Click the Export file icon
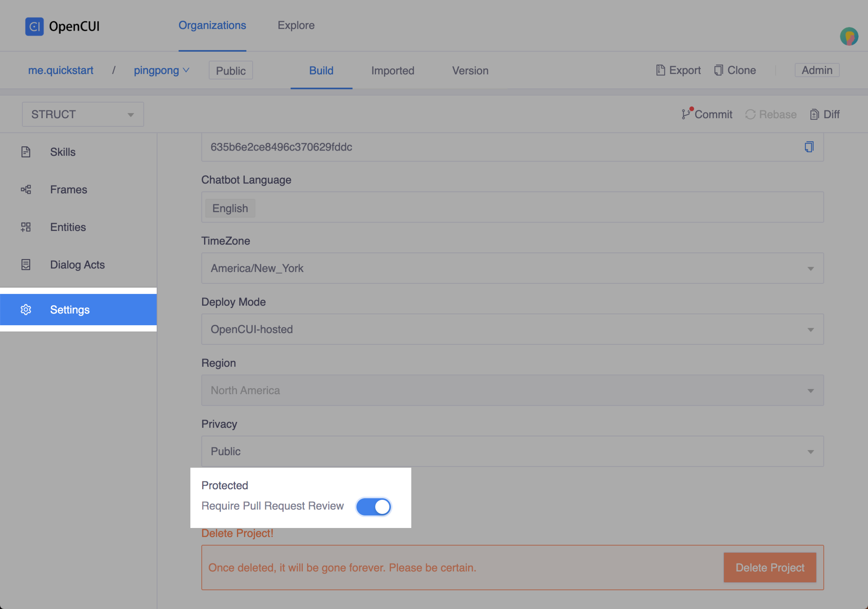This screenshot has height=609, width=868. (x=660, y=70)
